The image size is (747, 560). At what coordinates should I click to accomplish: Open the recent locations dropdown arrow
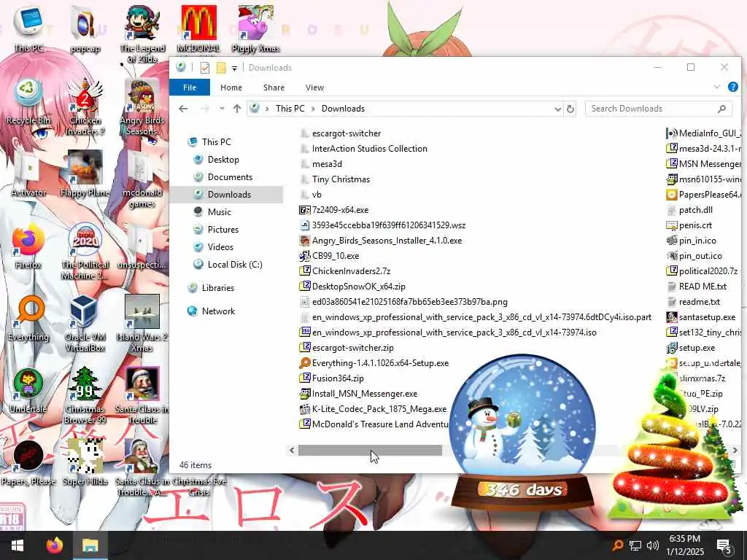point(222,109)
